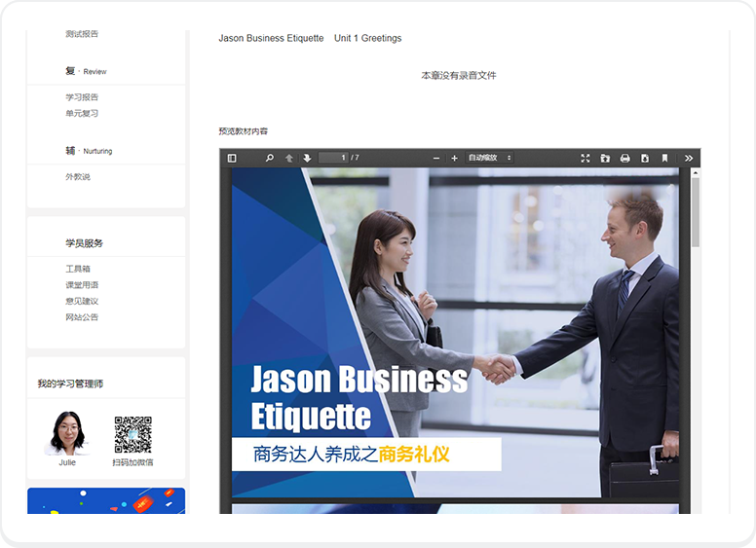Open the 工具箱 toolbox link
This screenshot has width=756, height=548.
[x=78, y=269]
